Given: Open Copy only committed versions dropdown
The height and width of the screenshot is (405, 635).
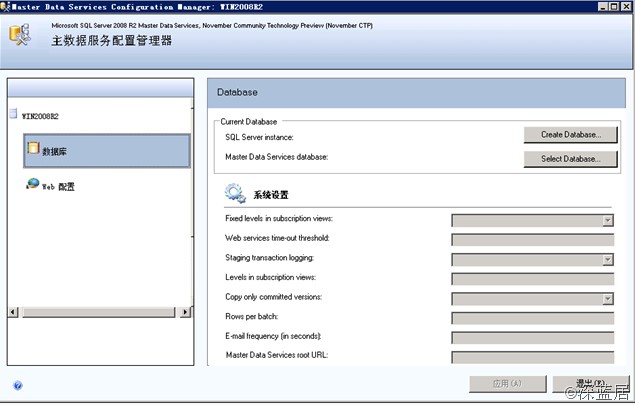Looking at the screenshot, I should (x=607, y=299).
